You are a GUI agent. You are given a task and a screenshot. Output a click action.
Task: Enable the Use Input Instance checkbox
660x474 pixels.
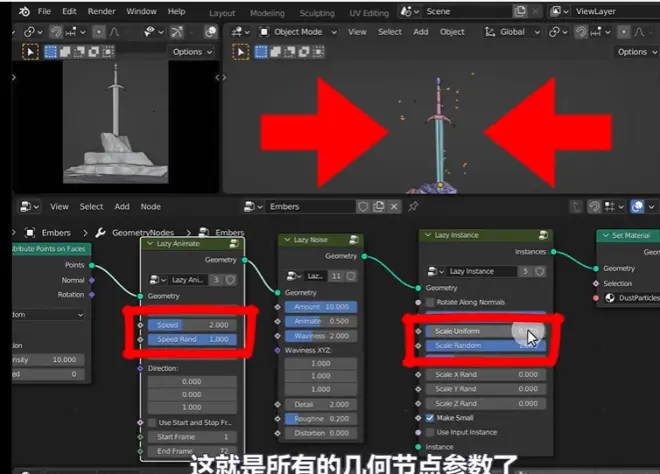[x=430, y=432]
